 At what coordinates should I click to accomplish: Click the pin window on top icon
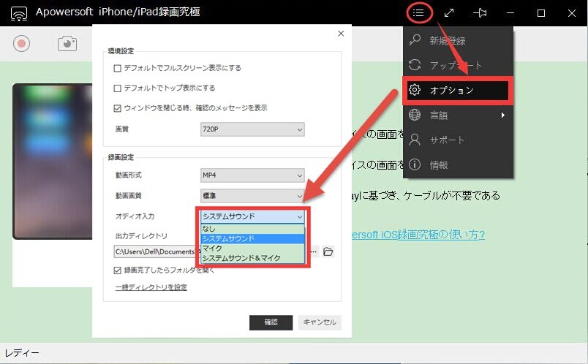(480, 12)
